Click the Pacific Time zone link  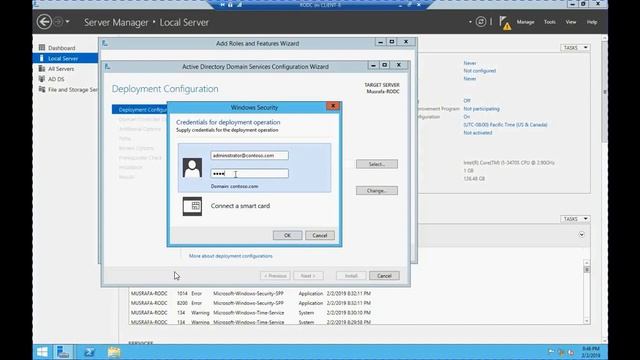coord(505,125)
